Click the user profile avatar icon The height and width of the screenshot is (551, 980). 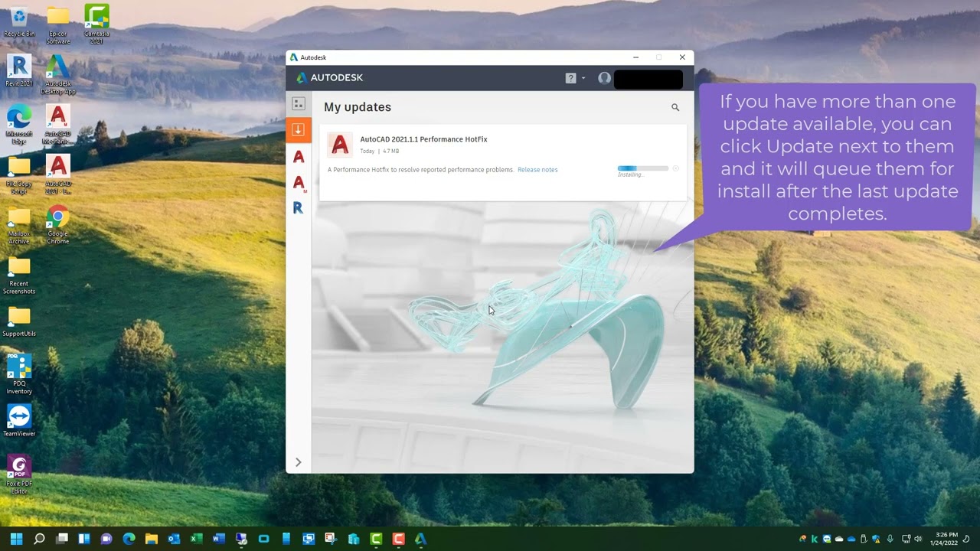coord(604,78)
